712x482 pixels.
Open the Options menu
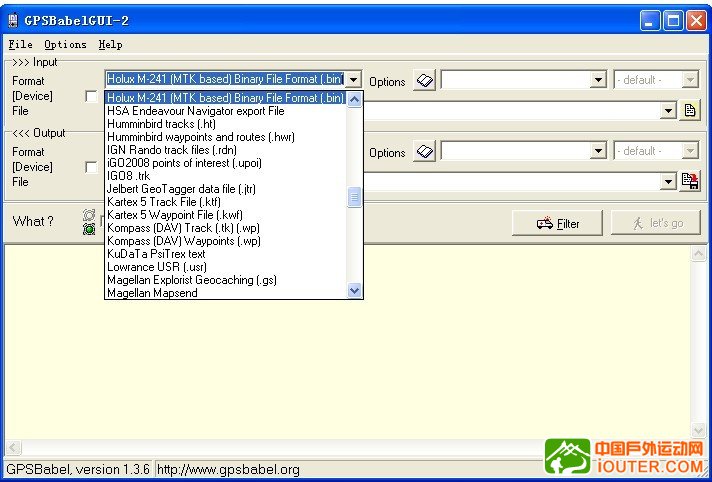pos(65,44)
